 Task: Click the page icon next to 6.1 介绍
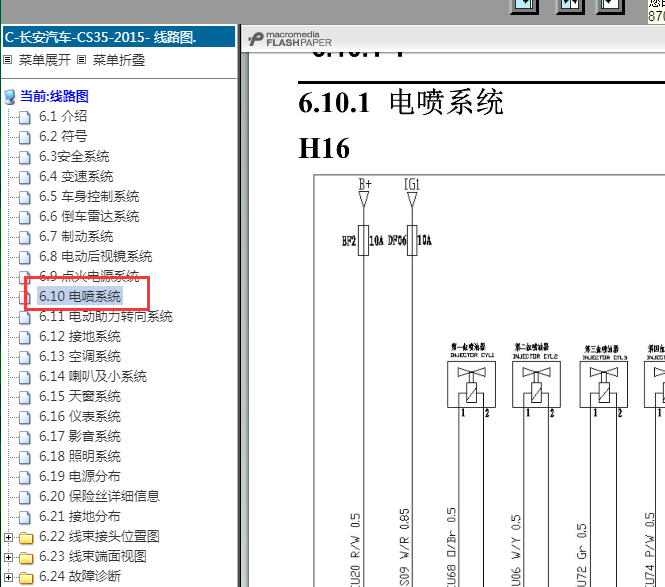point(25,117)
